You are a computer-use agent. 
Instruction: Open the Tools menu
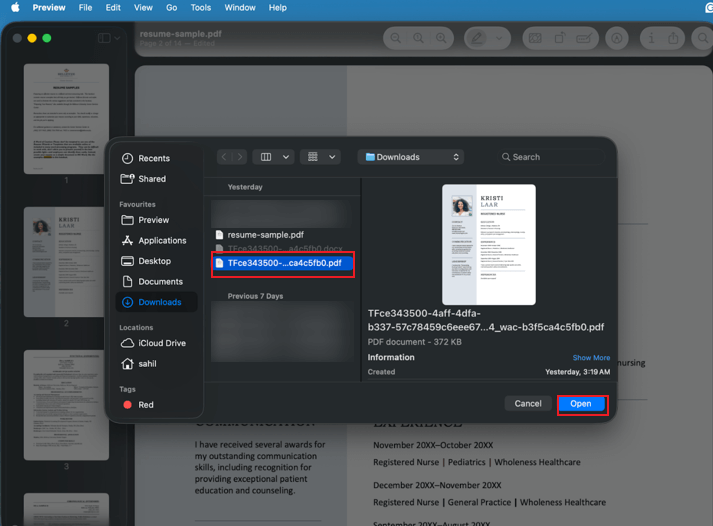[x=201, y=8]
